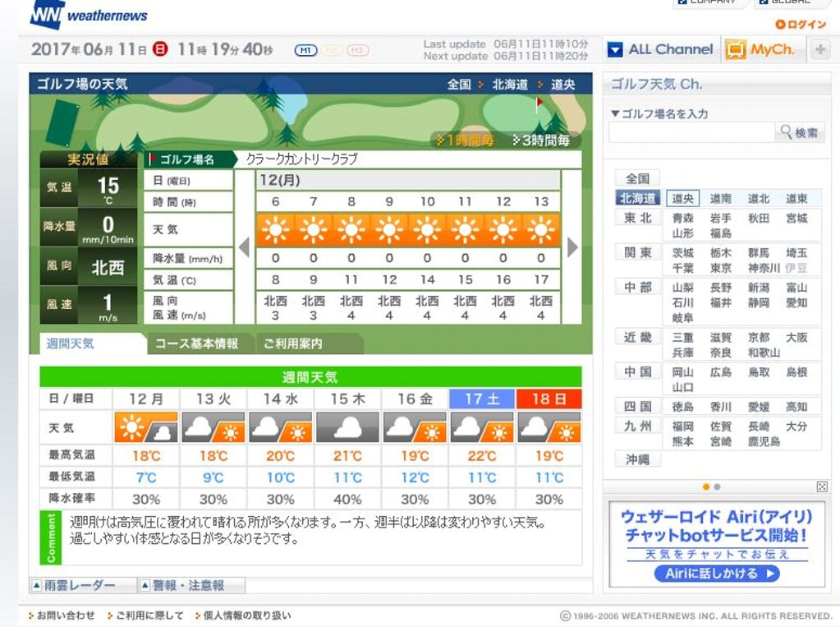840x627 pixels.
Task: Select 北海道 region in the list
Action: click(637, 198)
